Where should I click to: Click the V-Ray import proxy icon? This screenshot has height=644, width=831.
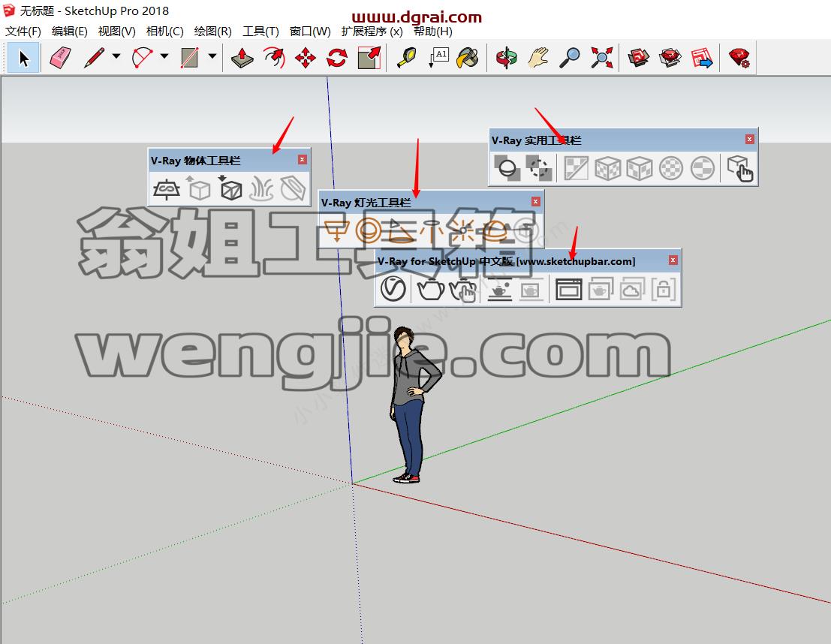coord(230,188)
